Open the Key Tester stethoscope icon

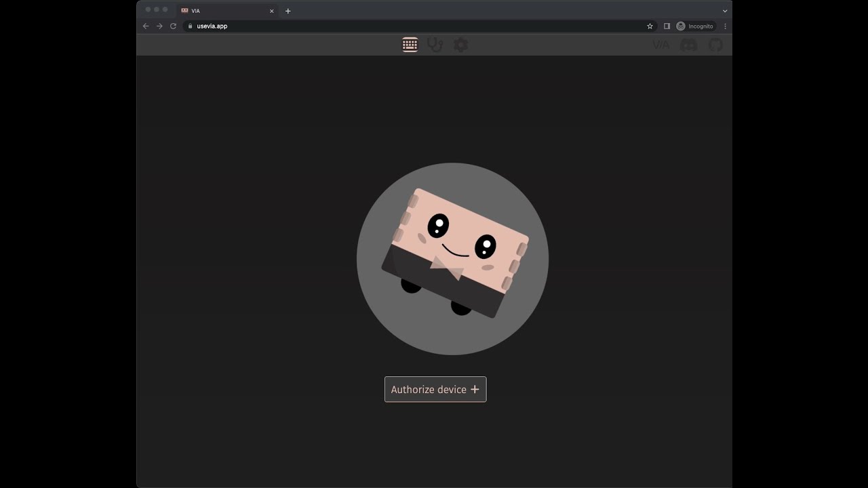click(x=435, y=45)
